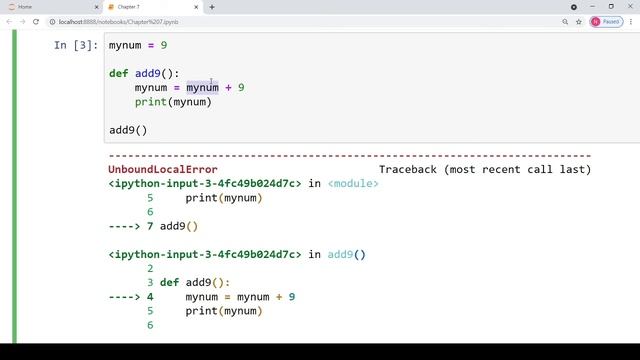Open Chrome three-dot menu

pos(631,22)
